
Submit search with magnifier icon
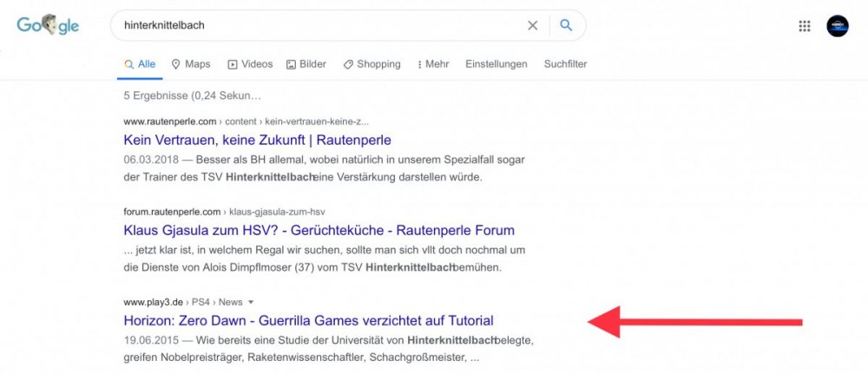pos(566,25)
